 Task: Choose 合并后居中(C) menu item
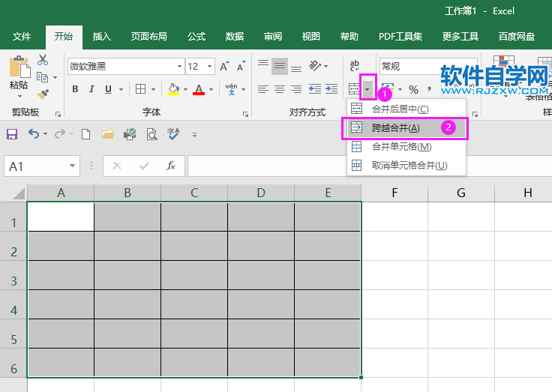pos(406,109)
